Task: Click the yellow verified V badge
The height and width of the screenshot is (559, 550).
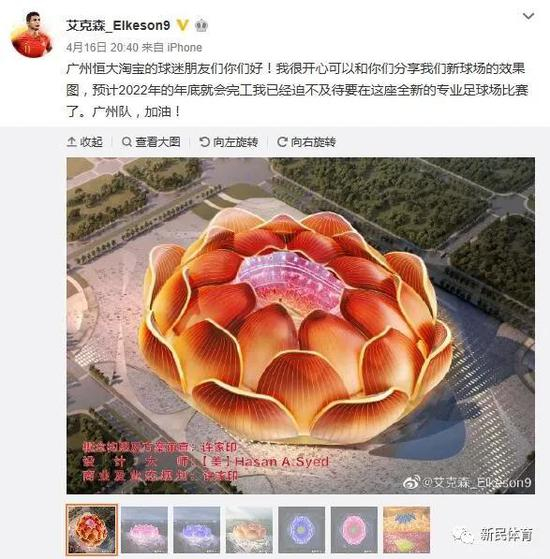Action: (x=183, y=25)
